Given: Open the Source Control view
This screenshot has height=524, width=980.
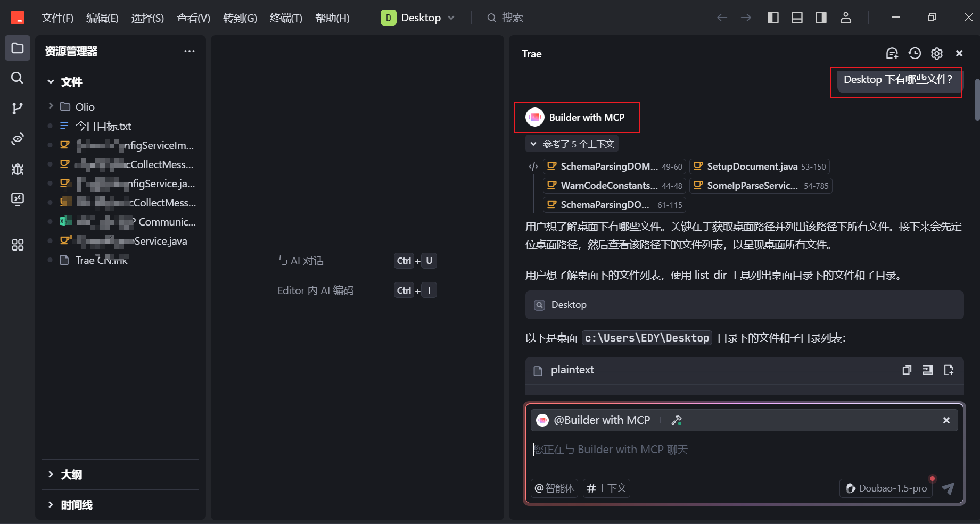Looking at the screenshot, I should 18,109.
